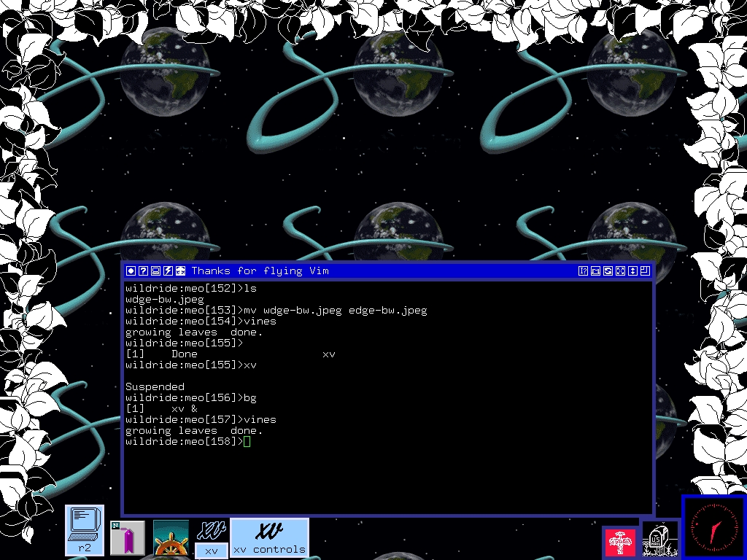Screen dimensions: 747x560
Task: Click the keyboard-tray icon in terminal titlebar
Action: 155,271
